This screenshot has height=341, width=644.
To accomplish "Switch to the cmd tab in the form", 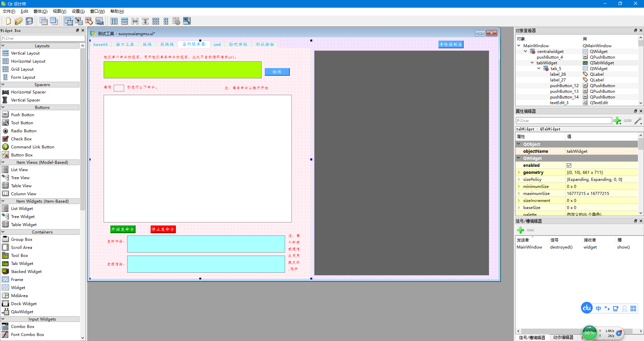I will pos(217,45).
